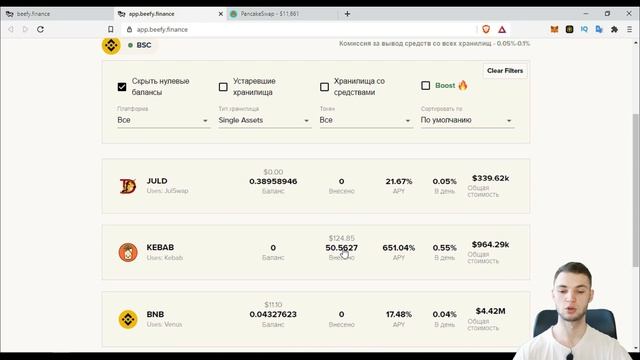Switch to the beefy.finance tab
Viewport: 640px width, 360px height.
point(56,14)
